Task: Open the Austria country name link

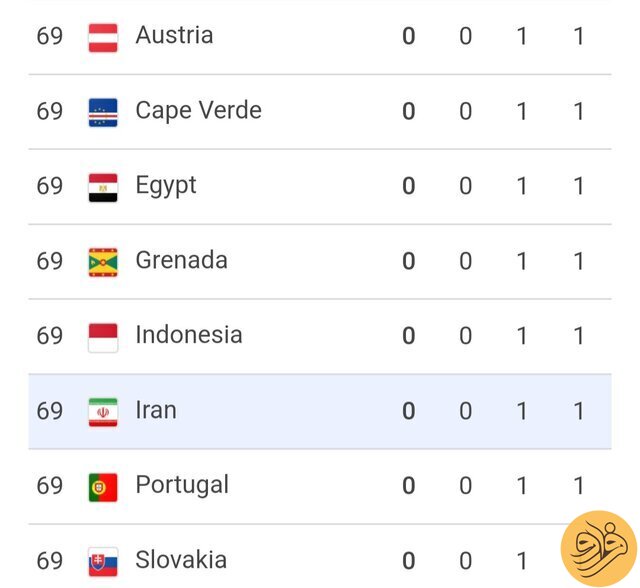Action: pos(174,35)
